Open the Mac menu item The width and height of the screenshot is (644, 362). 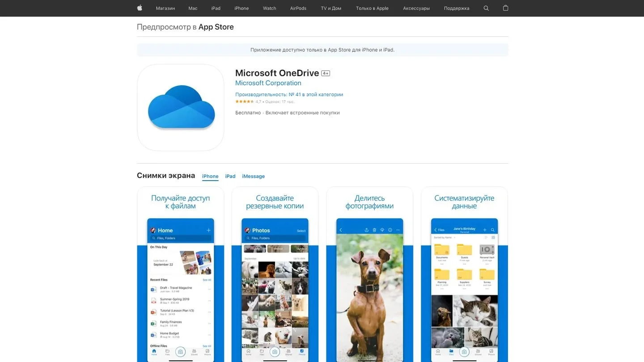click(x=193, y=8)
